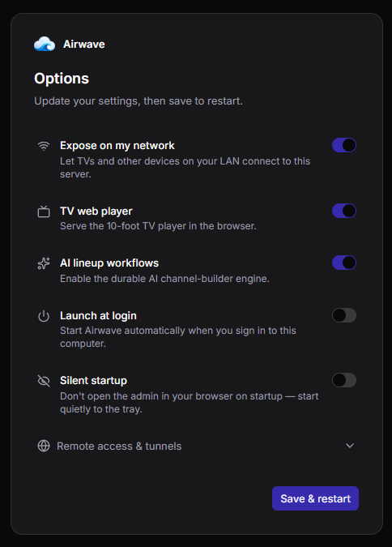This screenshot has height=547, width=392.
Task: Enable the Launch at login switch
Action: tap(344, 315)
